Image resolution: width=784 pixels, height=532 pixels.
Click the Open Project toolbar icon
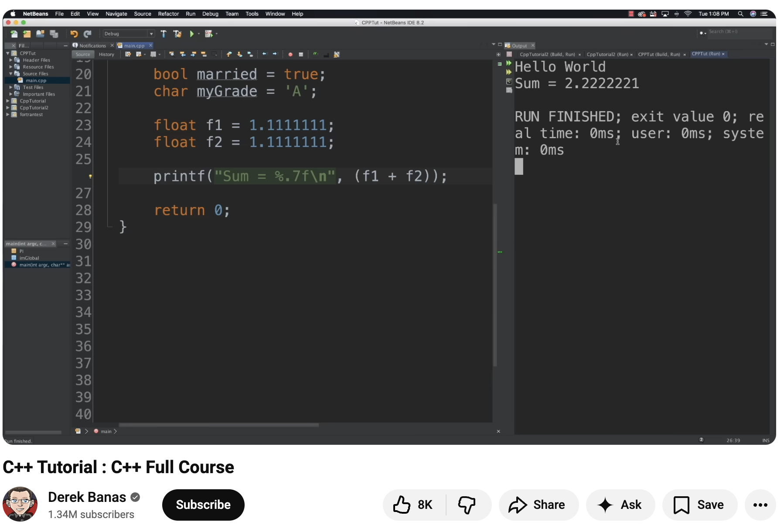(x=41, y=34)
